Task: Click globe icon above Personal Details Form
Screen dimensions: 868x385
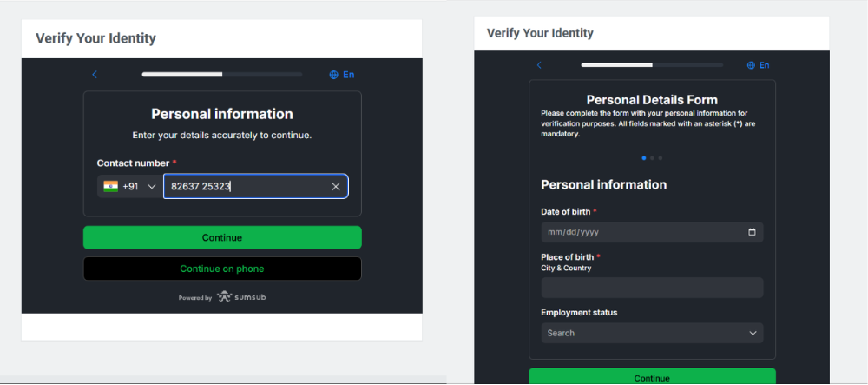Action: click(751, 65)
